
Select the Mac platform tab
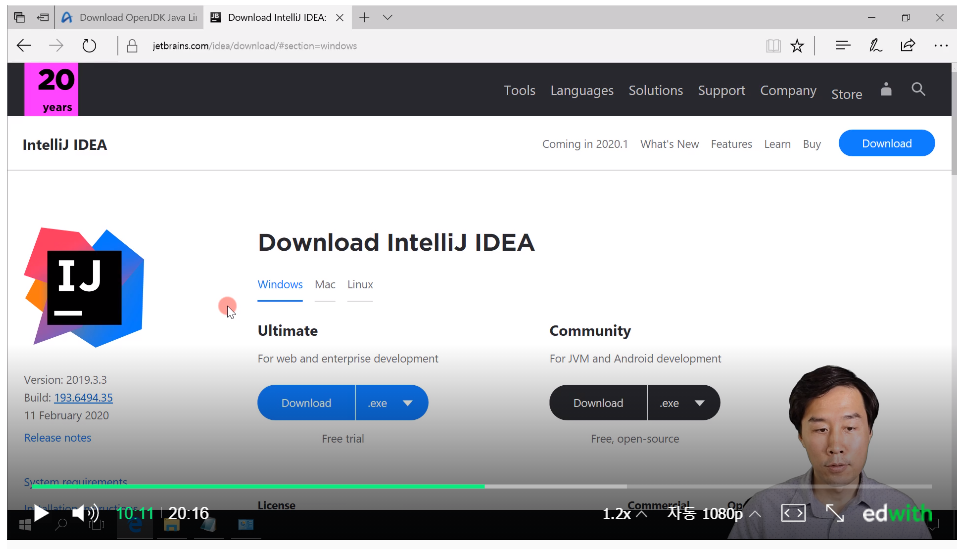point(325,284)
